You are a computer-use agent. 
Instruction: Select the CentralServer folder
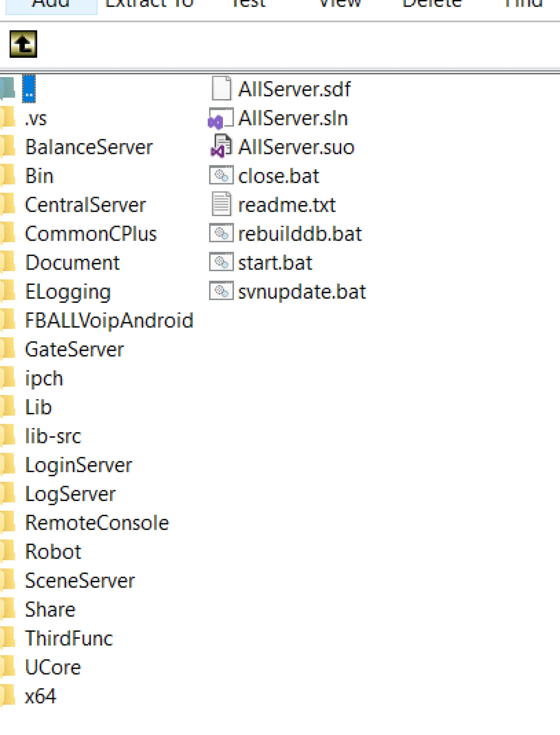click(85, 205)
